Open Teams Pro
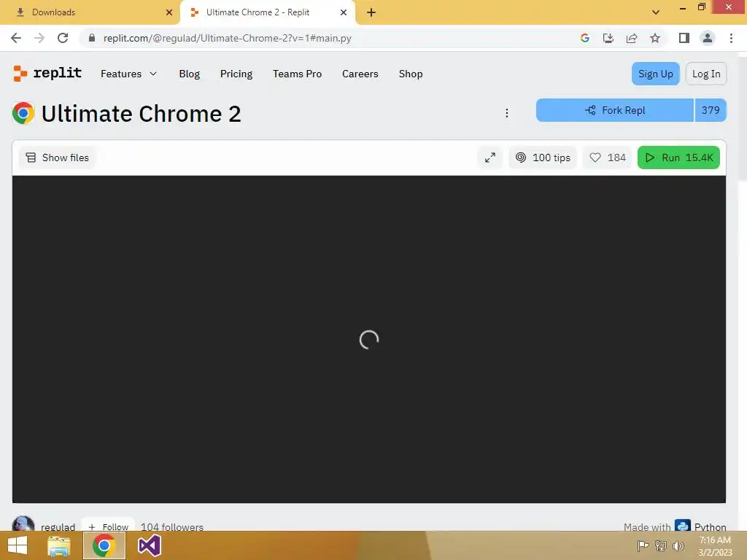747x560 pixels. click(298, 74)
